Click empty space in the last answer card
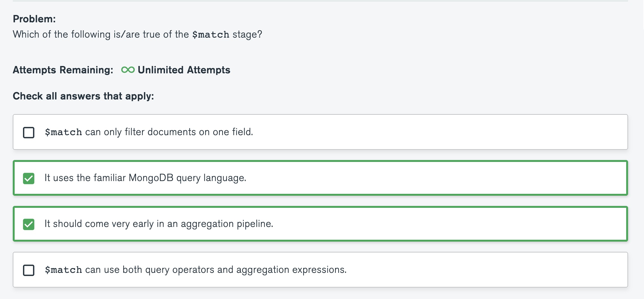The image size is (644, 299). pos(478,270)
